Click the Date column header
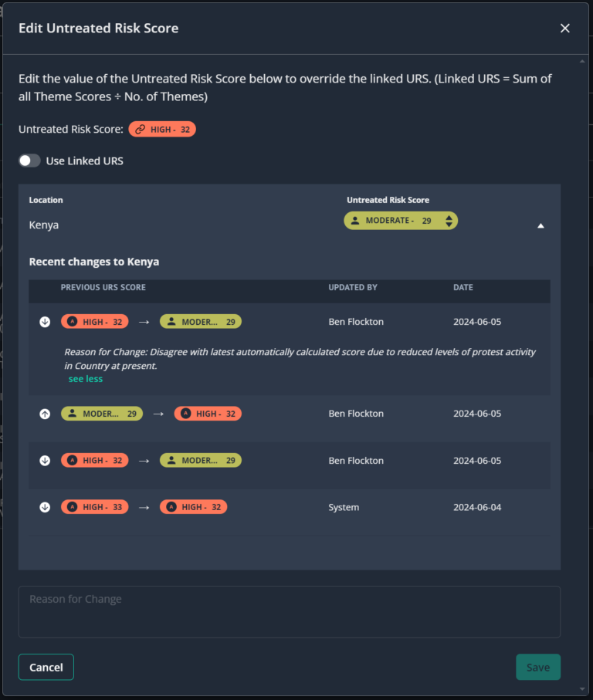This screenshot has height=700, width=593. (x=463, y=288)
